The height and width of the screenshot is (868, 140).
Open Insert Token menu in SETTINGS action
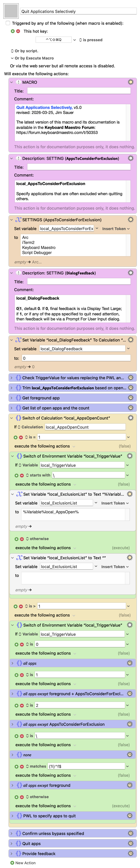click(115, 229)
